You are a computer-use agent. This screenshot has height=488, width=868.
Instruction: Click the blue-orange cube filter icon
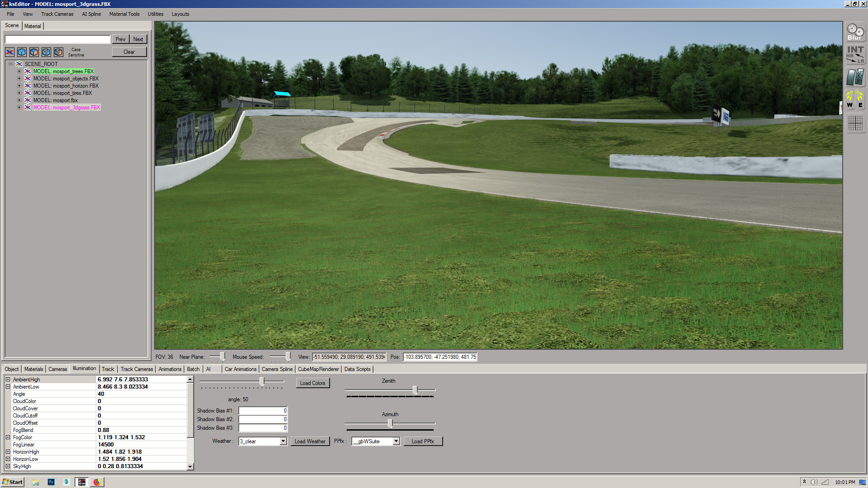click(34, 52)
